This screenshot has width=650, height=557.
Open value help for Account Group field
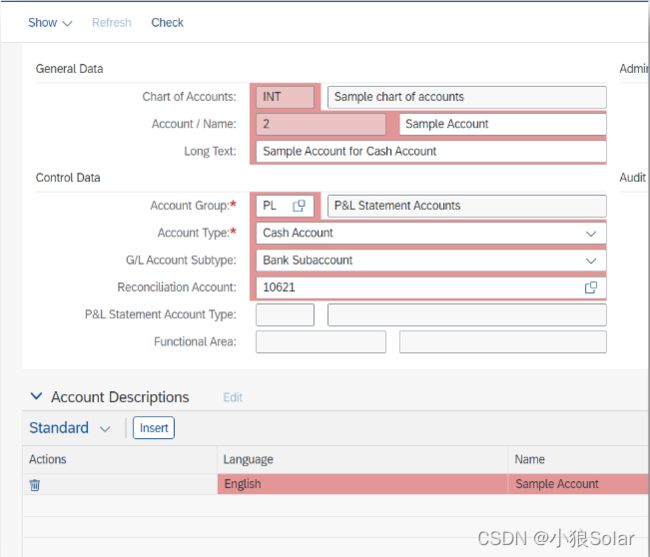(x=299, y=206)
